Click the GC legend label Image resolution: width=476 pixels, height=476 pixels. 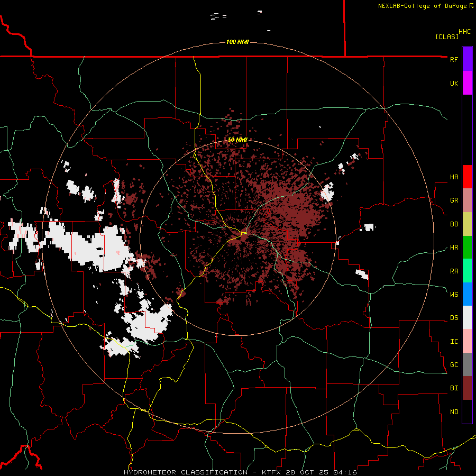pos(454,365)
